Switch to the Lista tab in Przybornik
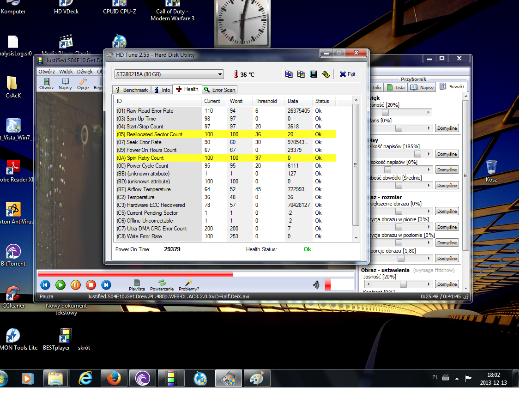The image size is (532, 399). [396, 88]
